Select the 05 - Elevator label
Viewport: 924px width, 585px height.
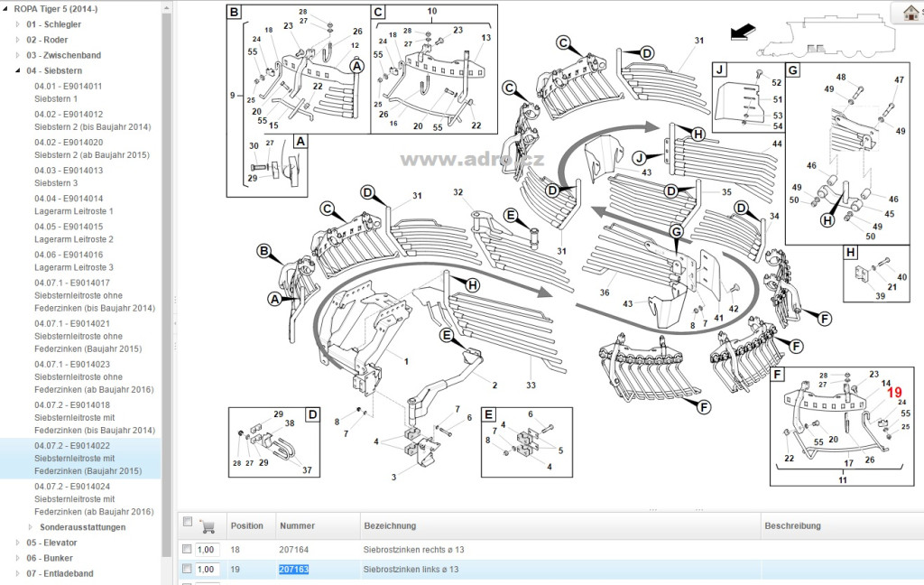(51, 543)
